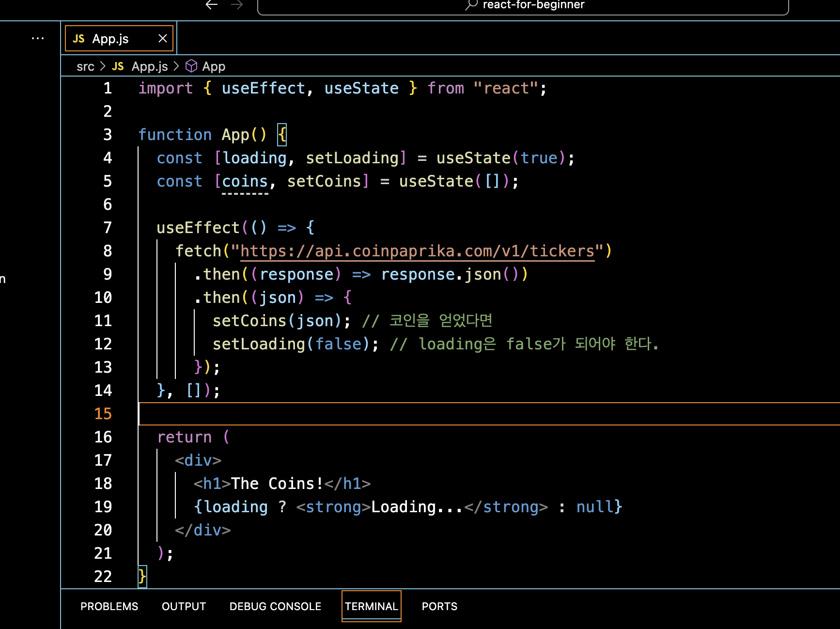
Task: Click the cube symbol icon in breadcrumb
Action: pos(191,66)
